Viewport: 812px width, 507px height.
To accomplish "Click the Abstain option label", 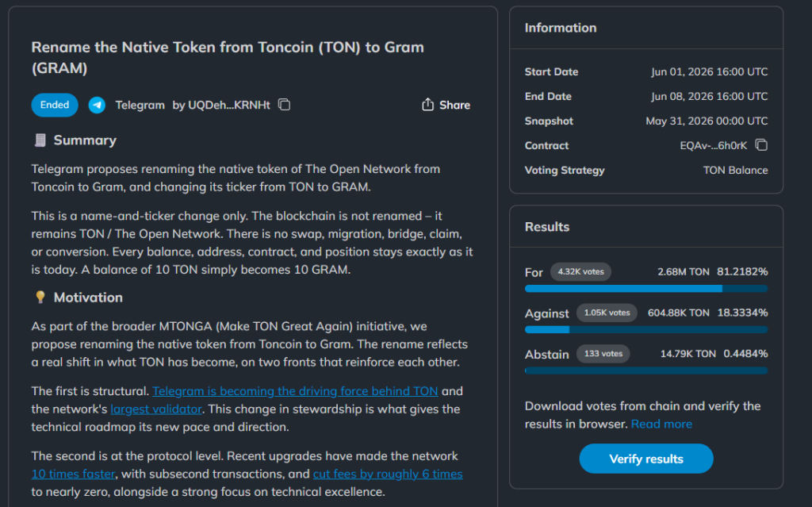I will (546, 354).
